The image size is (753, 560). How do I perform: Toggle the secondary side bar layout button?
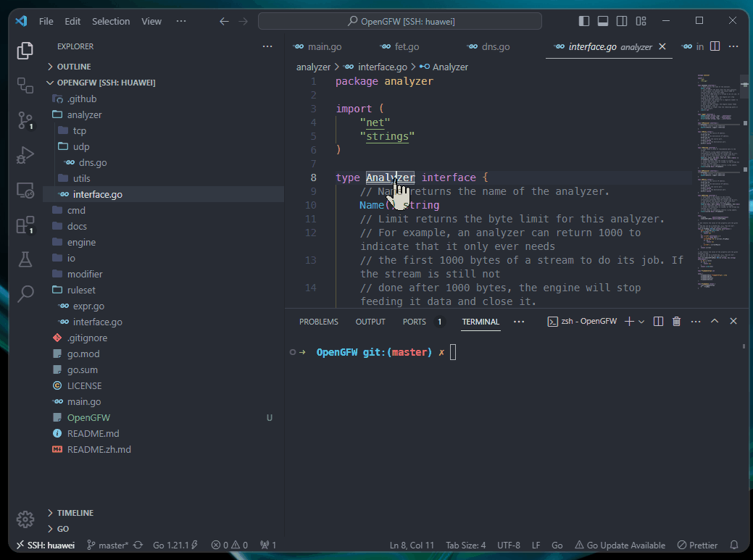click(622, 21)
